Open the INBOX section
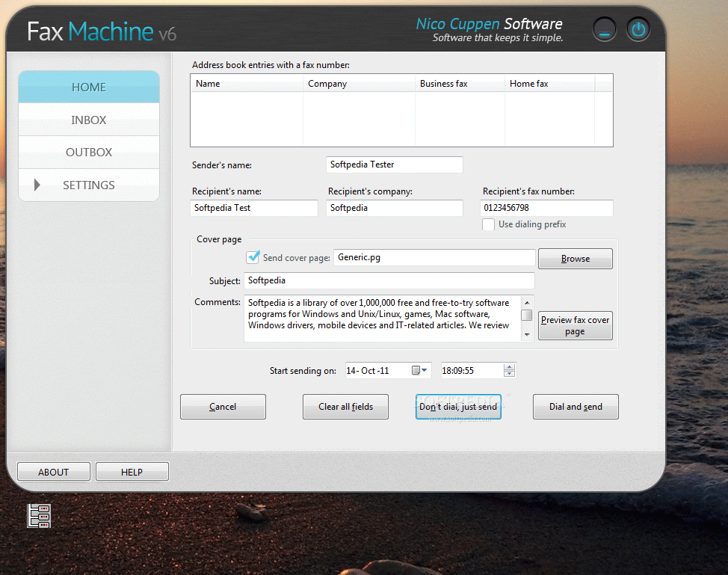 (89, 120)
